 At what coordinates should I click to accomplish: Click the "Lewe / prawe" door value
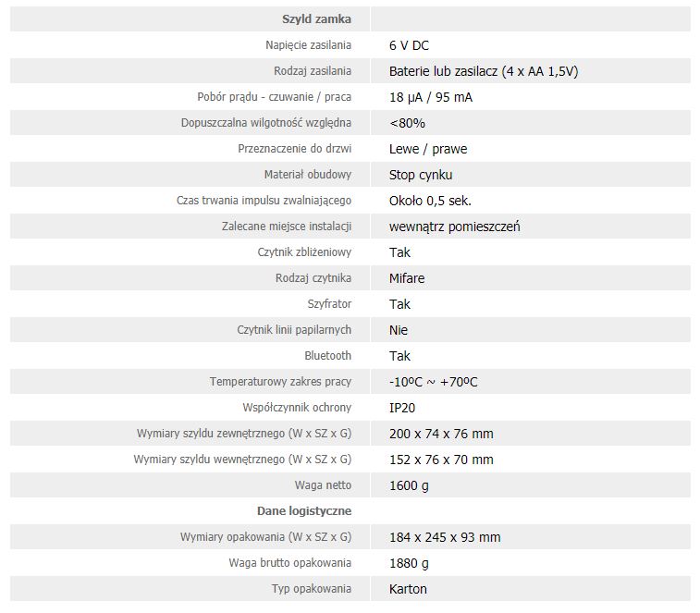click(428, 149)
